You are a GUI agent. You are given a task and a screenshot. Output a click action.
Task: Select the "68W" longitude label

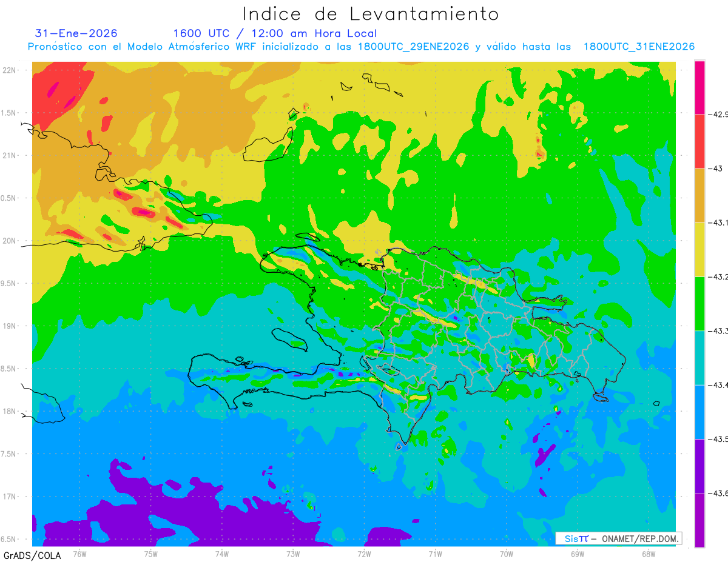pos(648,554)
